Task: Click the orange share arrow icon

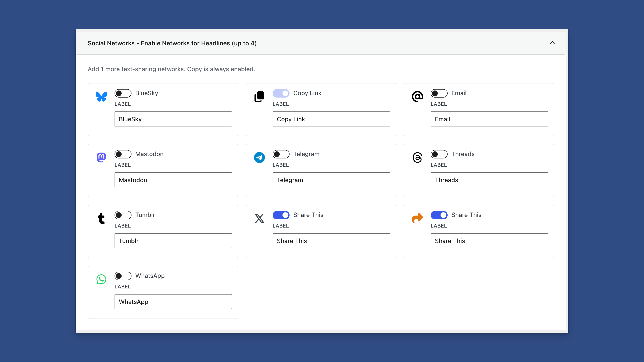Action: click(417, 218)
